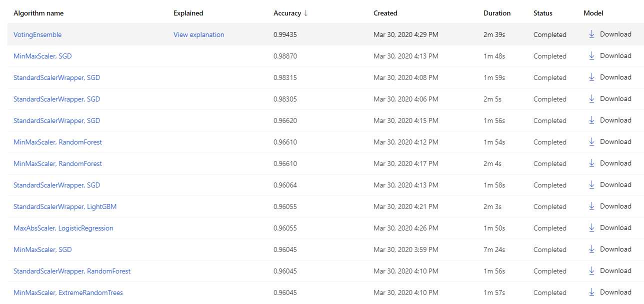Open the VotingEnsemble run details
The height and width of the screenshot is (304, 644).
[x=37, y=34]
